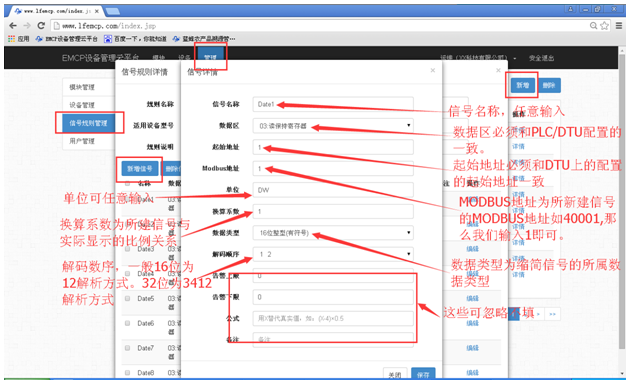Click 编辑 link for Date8 row
Screen dimensions: 630x382
click(x=472, y=373)
